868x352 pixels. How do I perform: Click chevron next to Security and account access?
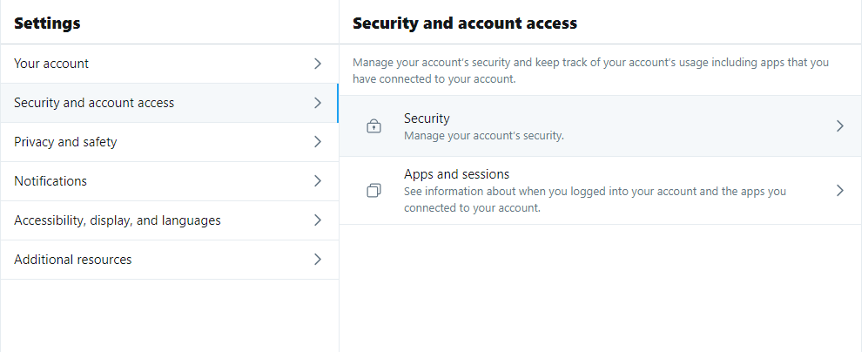coord(317,103)
